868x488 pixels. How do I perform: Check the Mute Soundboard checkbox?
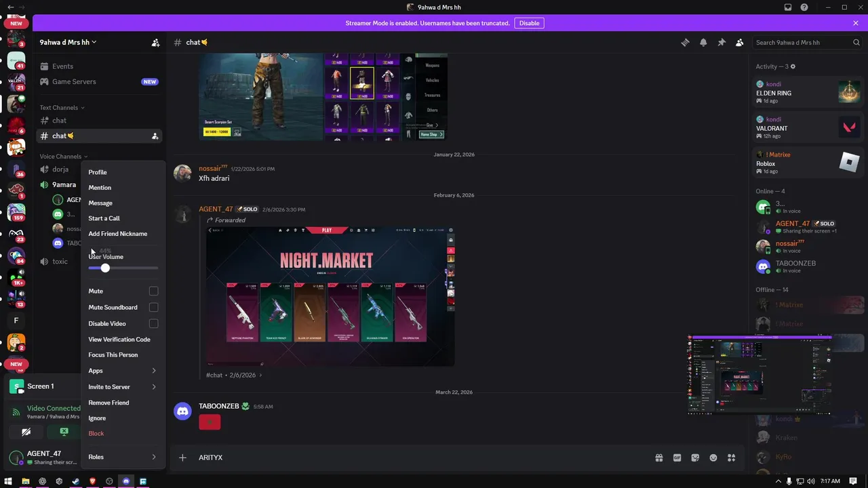pos(153,307)
